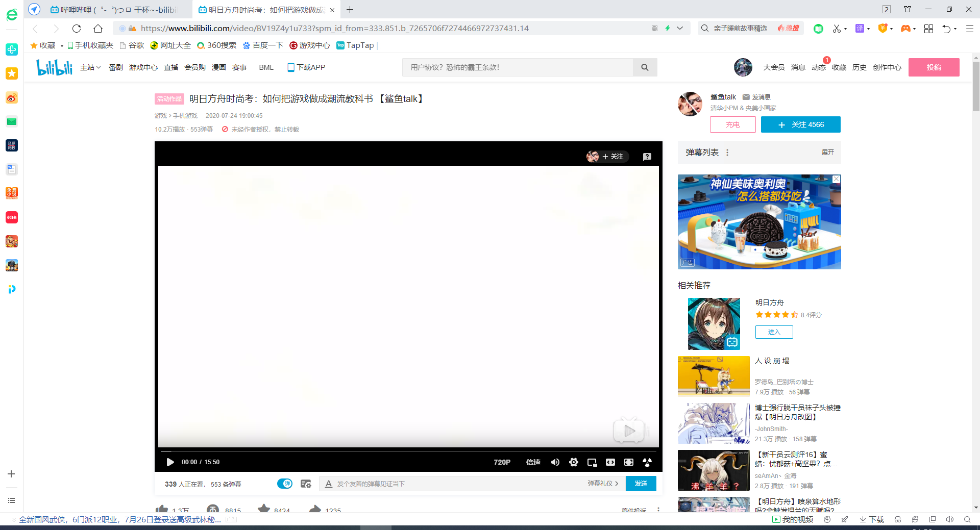Screen dimensions: 980x530
Task: Expand the 主站 dropdown menu
Action: pyautogui.click(x=90, y=67)
